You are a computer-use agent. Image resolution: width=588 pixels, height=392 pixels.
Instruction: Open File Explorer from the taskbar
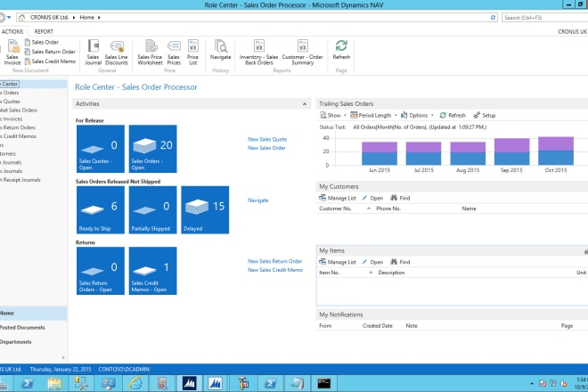pos(54,383)
